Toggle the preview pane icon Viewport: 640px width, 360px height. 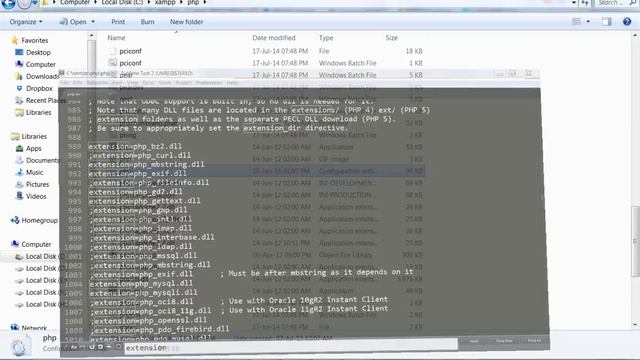point(607,22)
